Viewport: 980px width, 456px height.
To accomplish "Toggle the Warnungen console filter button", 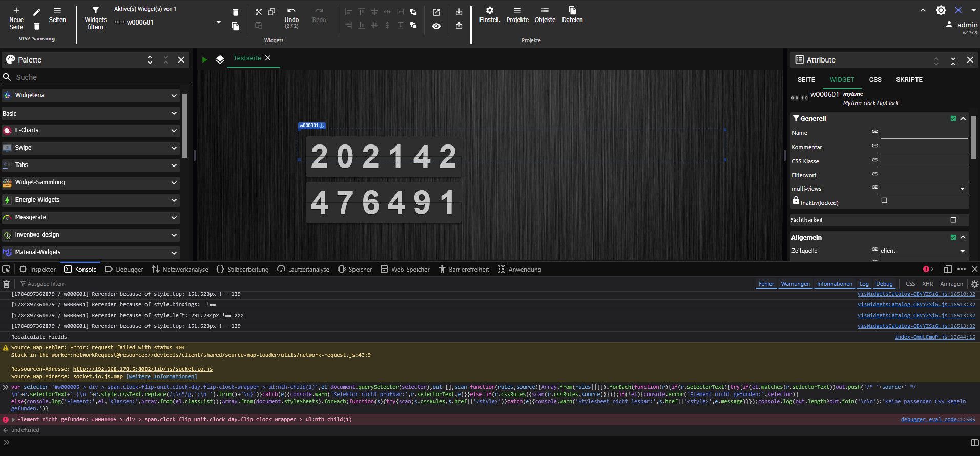I will click(795, 284).
